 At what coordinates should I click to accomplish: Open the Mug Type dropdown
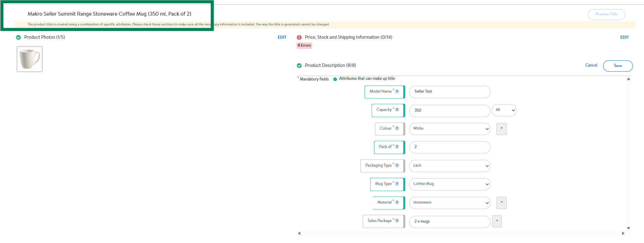[x=450, y=184]
